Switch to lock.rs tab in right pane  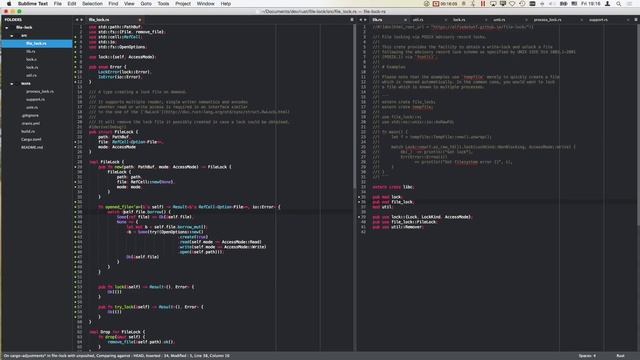point(459,20)
